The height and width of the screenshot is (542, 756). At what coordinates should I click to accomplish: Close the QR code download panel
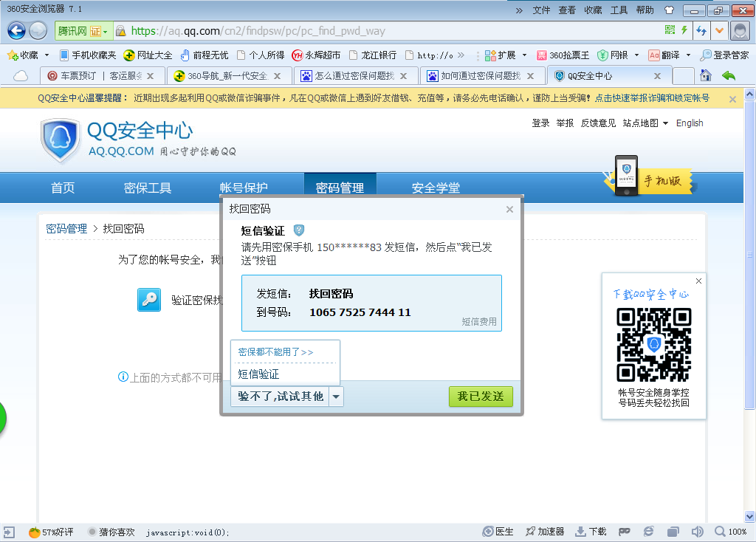698,281
